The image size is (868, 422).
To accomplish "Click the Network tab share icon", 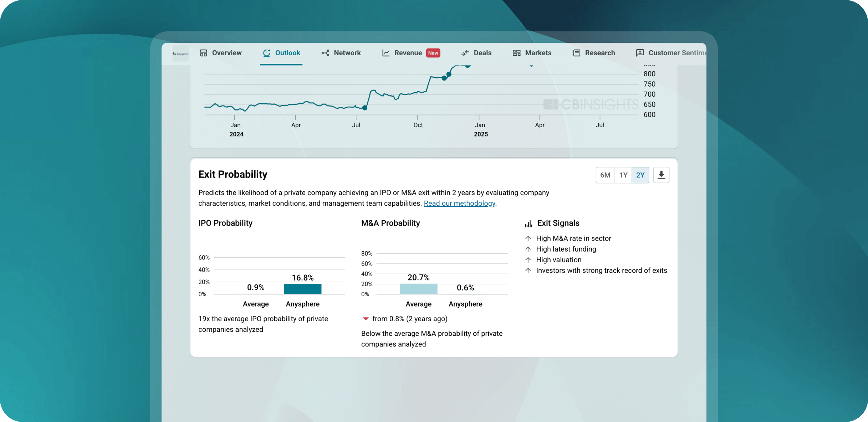I will pos(325,53).
